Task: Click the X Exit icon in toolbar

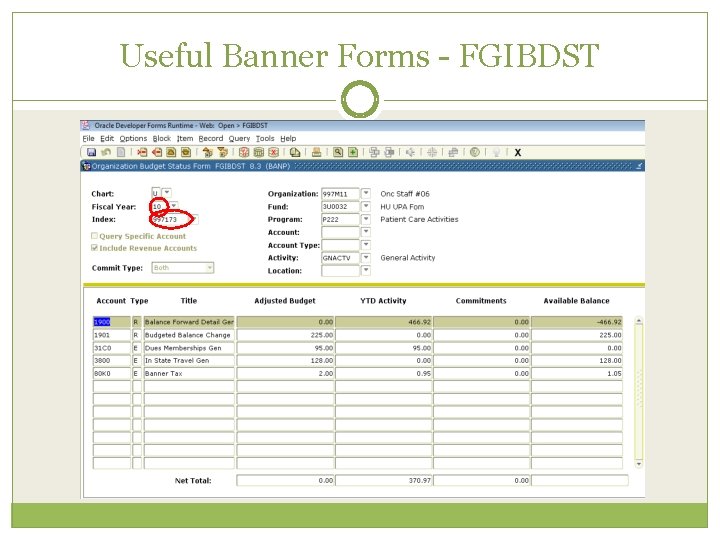Action: click(x=518, y=152)
